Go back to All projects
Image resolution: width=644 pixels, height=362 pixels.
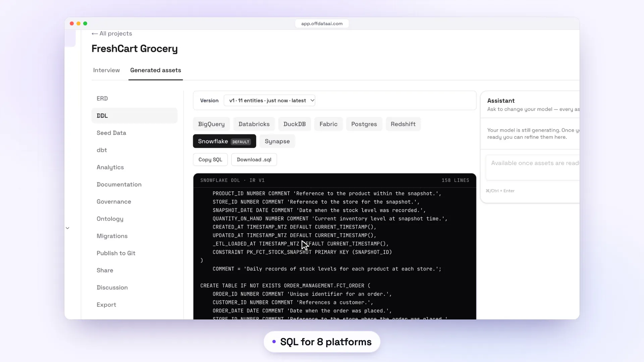point(112,34)
